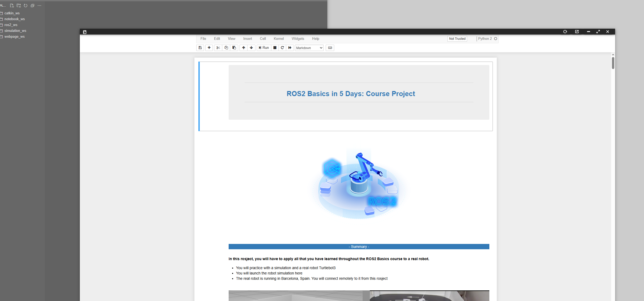Click the notebook vertical scrollbar thumb
Image resolution: width=644 pixels, height=301 pixels.
613,63
